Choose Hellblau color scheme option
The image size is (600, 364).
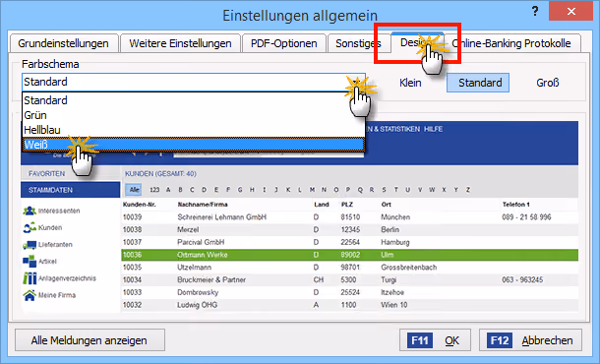[x=194, y=130]
